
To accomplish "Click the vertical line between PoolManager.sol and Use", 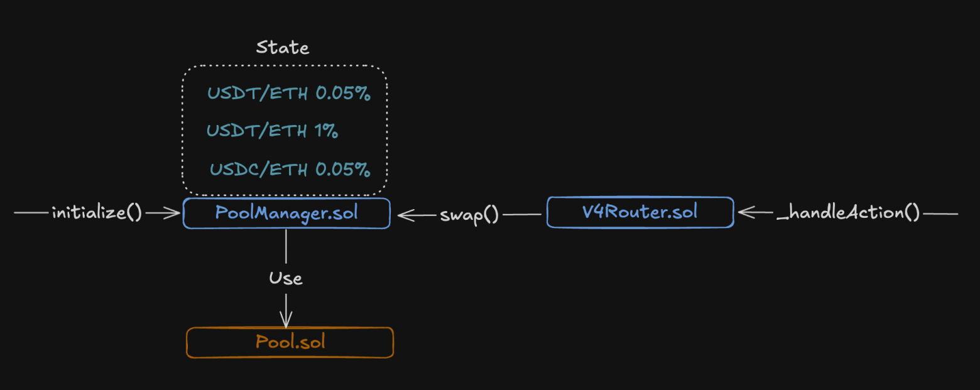I will coord(286,246).
